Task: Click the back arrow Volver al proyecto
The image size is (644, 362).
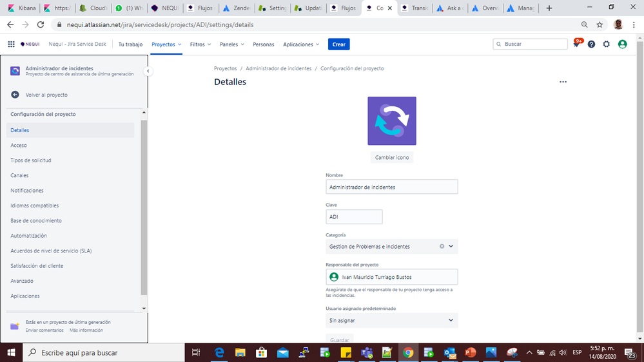Action: 15,95
